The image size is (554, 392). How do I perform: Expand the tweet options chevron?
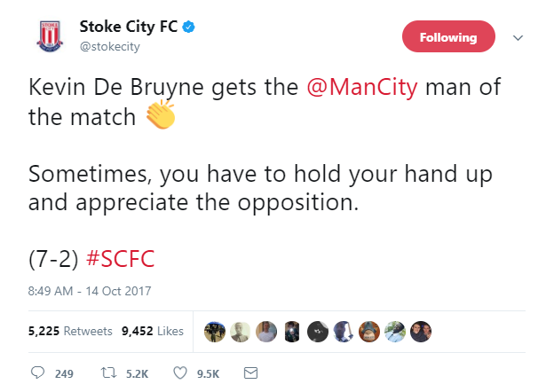coord(519,37)
